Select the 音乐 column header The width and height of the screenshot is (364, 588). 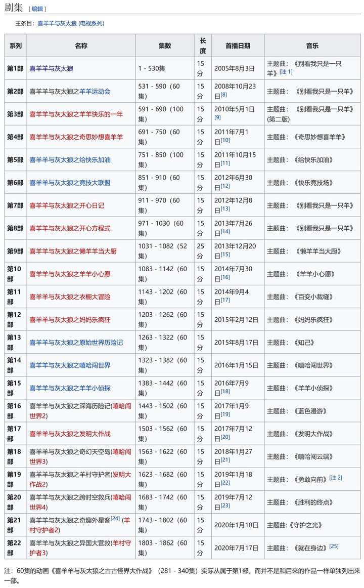(x=312, y=46)
